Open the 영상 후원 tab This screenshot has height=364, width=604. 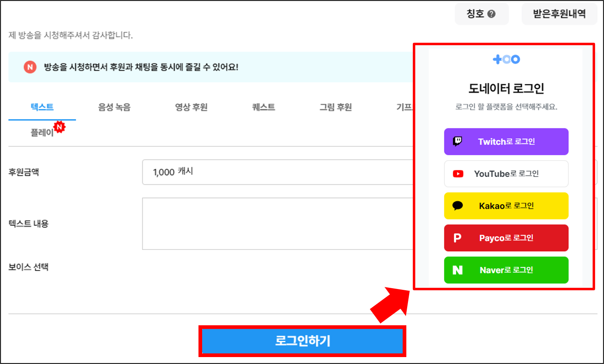tap(191, 107)
